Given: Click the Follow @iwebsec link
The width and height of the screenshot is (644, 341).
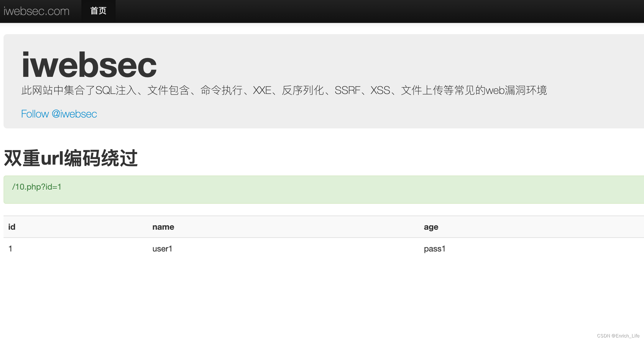Looking at the screenshot, I should [59, 114].
